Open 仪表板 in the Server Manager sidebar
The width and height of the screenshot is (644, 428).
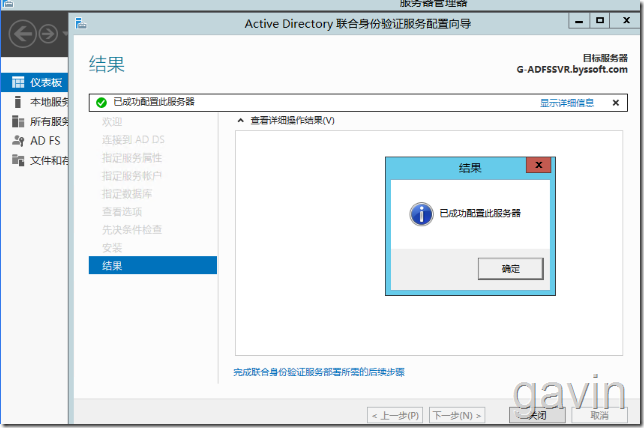pyautogui.click(x=34, y=82)
